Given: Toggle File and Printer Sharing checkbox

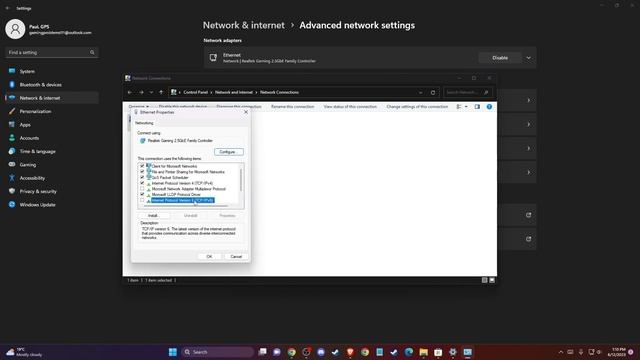Looking at the screenshot, I should [x=142, y=172].
